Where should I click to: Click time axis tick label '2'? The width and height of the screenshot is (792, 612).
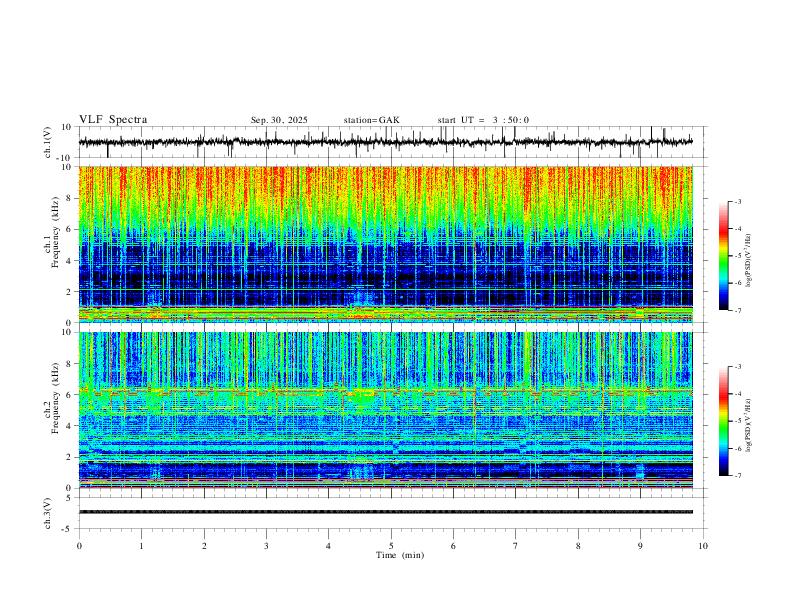tap(204, 546)
